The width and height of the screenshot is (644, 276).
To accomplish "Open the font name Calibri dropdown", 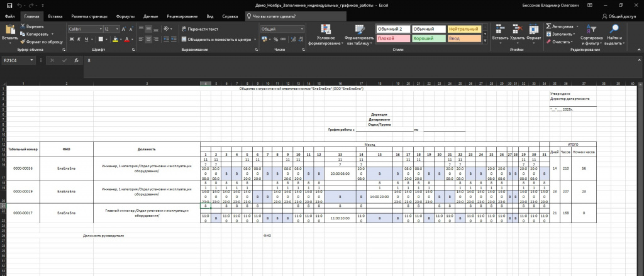I will (101, 29).
